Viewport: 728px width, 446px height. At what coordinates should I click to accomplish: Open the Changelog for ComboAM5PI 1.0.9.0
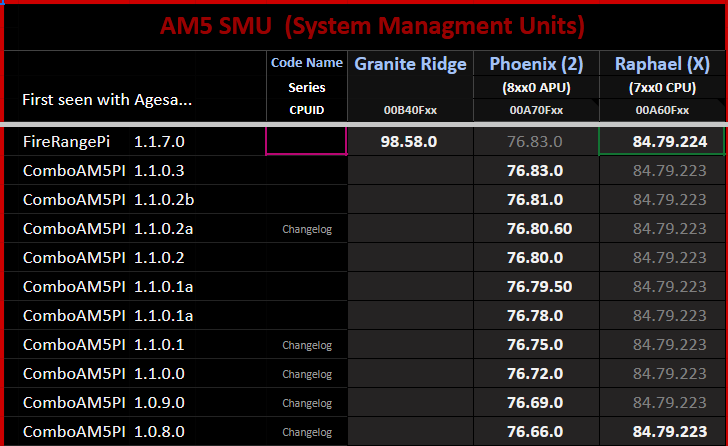tap(306, 403)
